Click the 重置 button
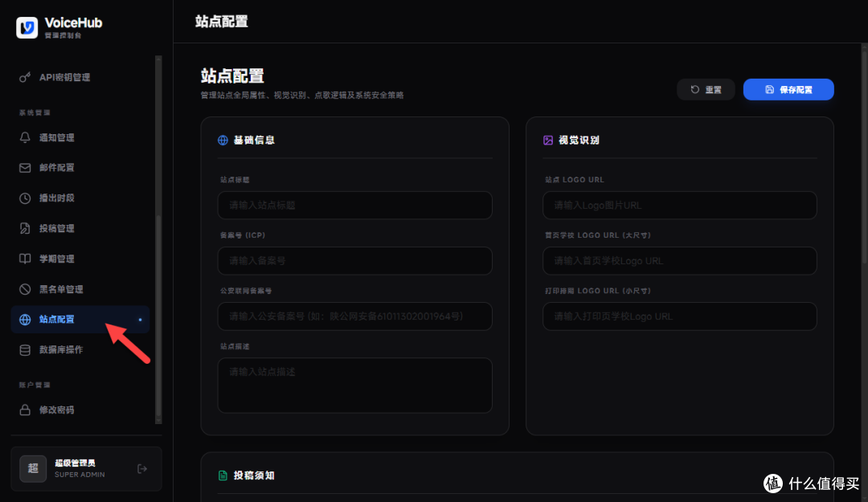868x502 pixels. pyautogui.click(x=706, y=90)
